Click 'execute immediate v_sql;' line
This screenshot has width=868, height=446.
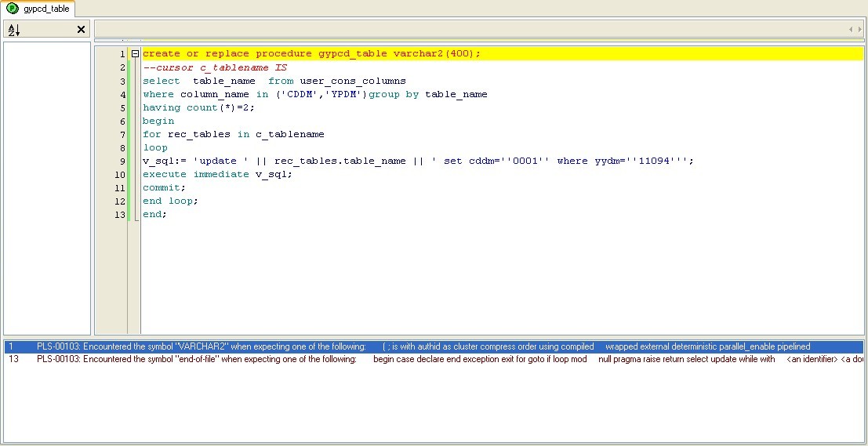point(217,174)
